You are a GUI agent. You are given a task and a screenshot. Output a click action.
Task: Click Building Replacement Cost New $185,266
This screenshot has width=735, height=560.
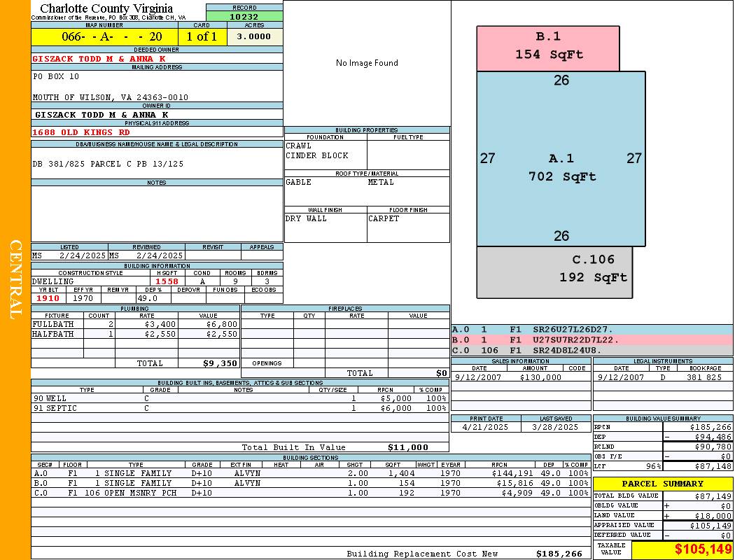[x=559, y=554]
